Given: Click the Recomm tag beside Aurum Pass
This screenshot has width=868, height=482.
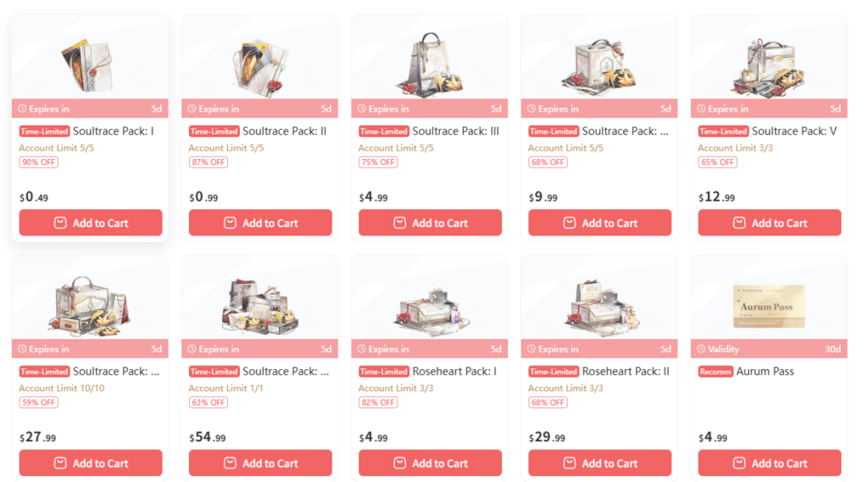Looking at the screenshot, I should [x=715, y=371].
